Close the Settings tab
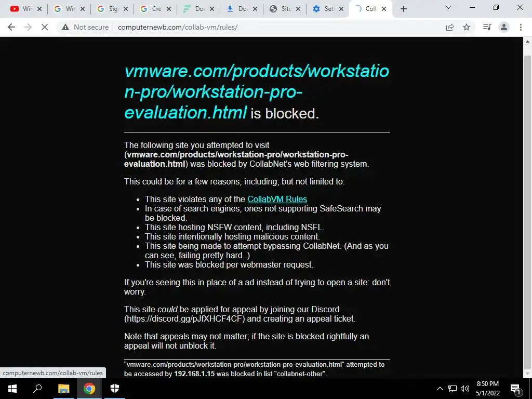The height and width of the screenshot is (399, 532). click(341, 9)
